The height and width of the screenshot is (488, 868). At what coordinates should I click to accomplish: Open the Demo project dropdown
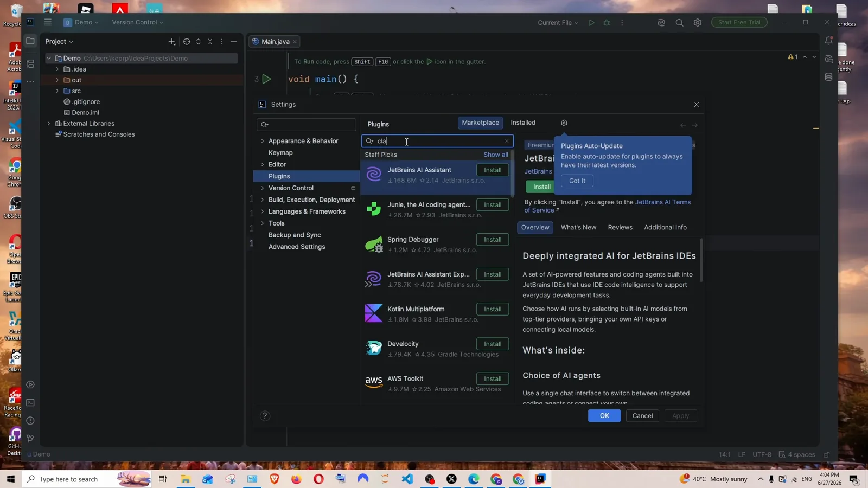click(81, 22)
